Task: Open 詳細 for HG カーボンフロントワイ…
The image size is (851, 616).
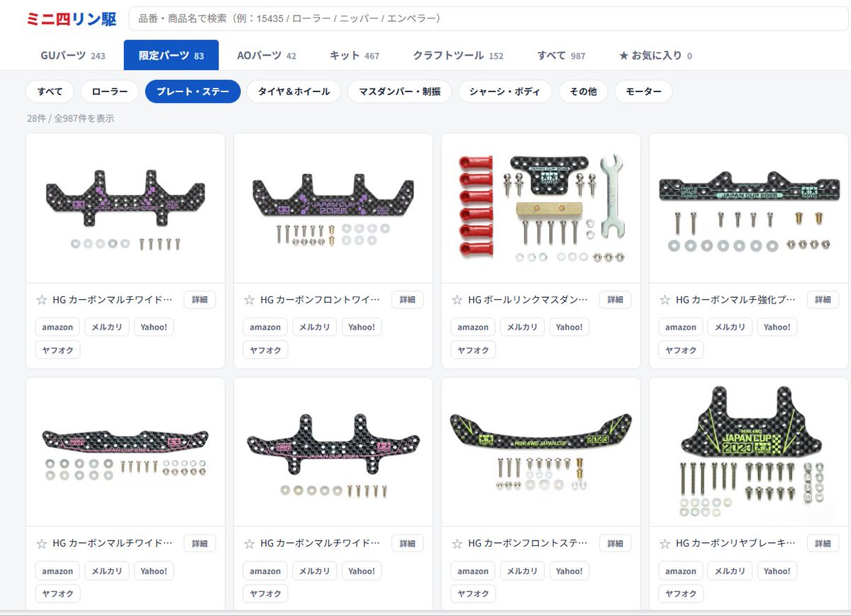Action: click(407, 300)
